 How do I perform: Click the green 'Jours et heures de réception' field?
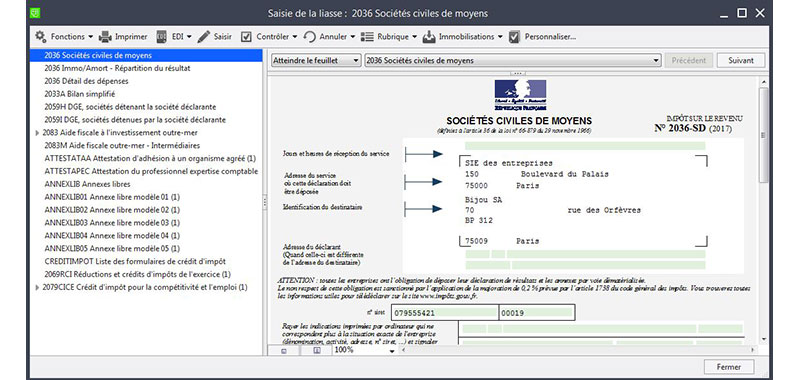point(585,146)
